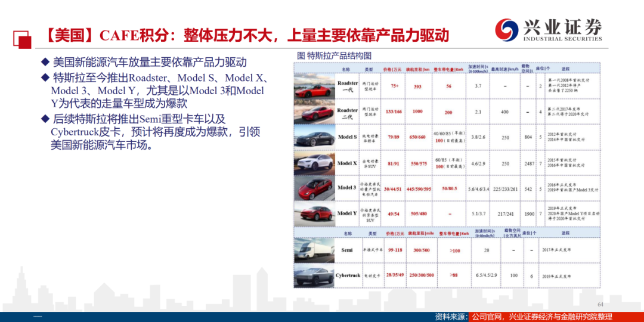Click the Roadster 二代 car thumbnail
The height and width of the screenshot is (322, 644).
(x=314, y=110)
